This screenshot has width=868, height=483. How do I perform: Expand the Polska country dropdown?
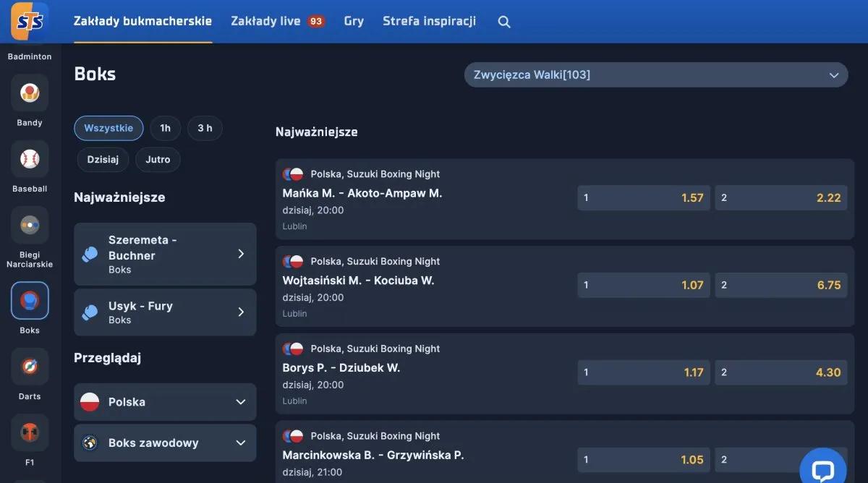pos(164,402)
